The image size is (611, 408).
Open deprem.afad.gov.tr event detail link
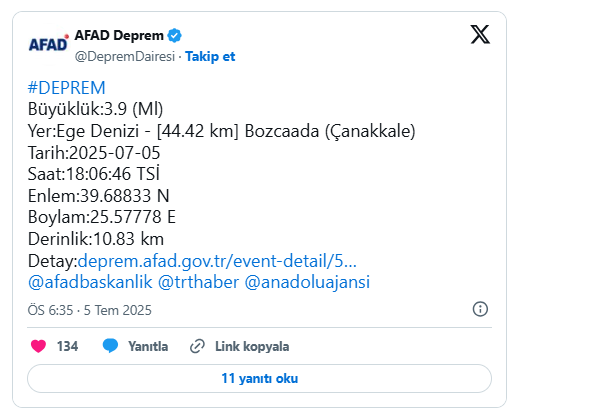tap(217, 261)
